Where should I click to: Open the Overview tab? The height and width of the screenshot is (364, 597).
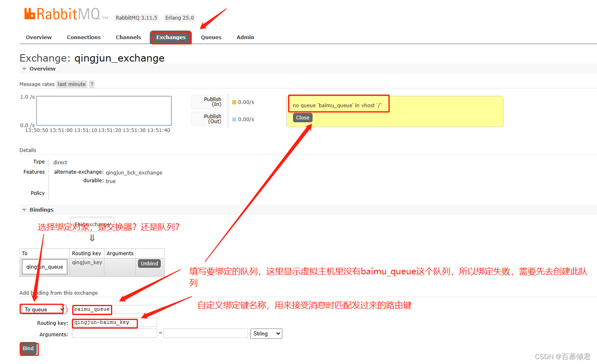pyautogui.click(x=39, y=37)
